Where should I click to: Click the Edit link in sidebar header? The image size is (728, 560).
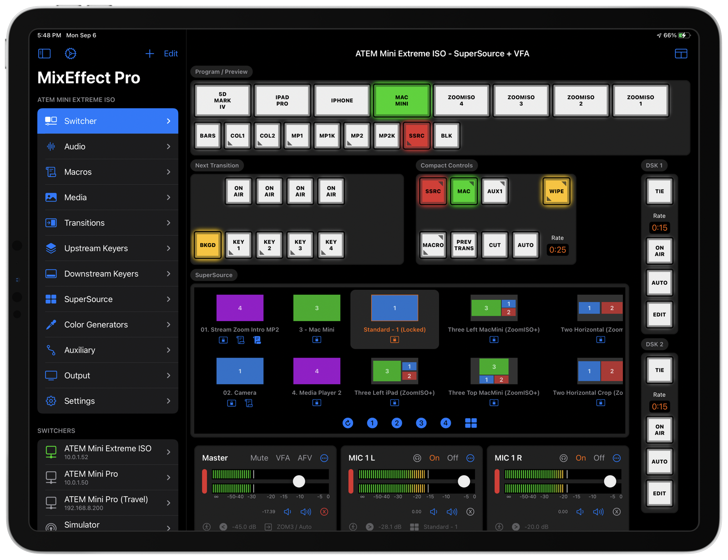tap(171, 54)
